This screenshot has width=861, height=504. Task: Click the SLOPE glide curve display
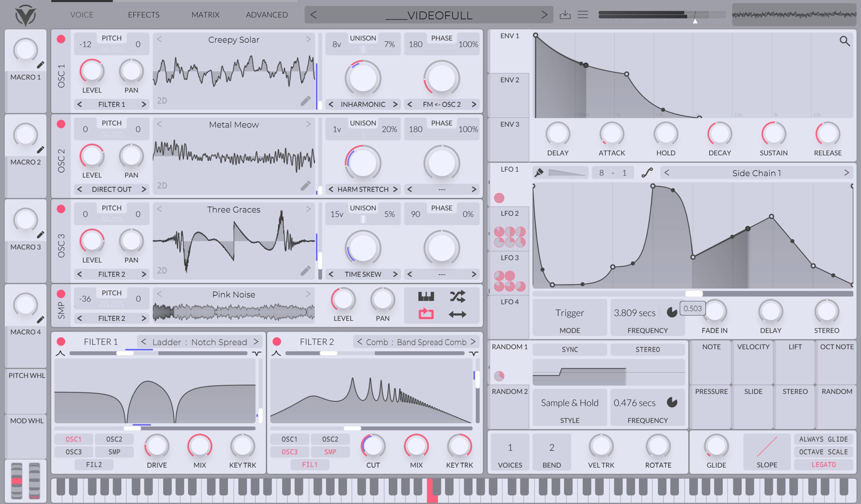tap(767, 447)
